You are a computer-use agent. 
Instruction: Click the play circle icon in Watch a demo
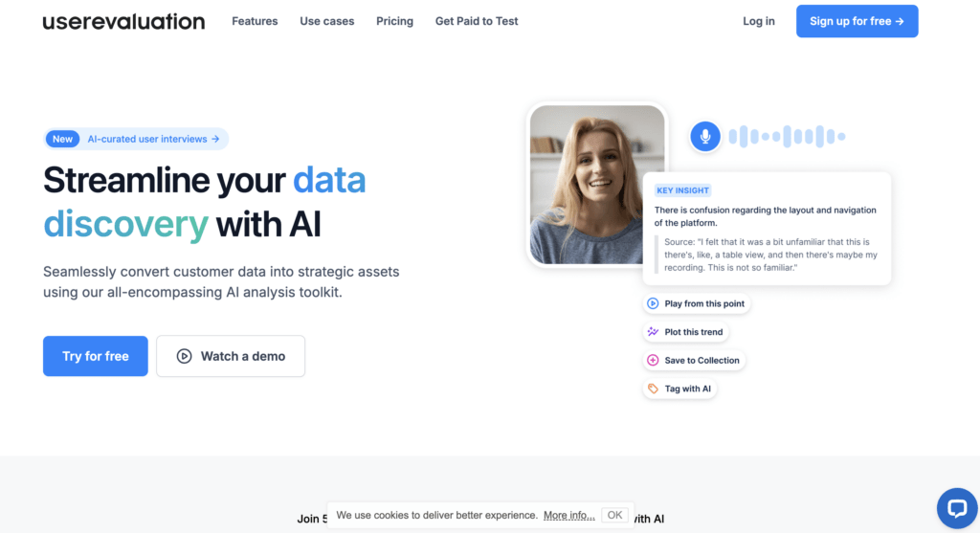(184, 356)
